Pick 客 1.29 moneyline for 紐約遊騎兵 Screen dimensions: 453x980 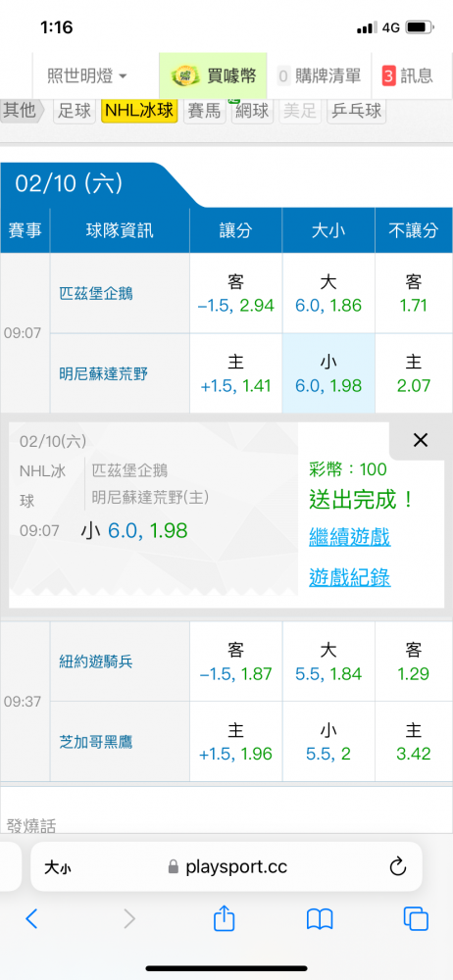[x=414, y=661]
